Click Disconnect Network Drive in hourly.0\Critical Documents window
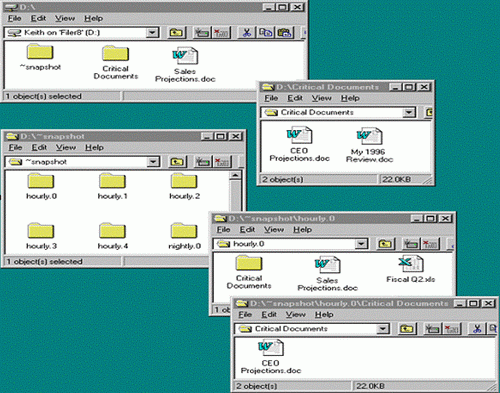Image resolution: width=500 pixels, height=393 pixels. click(x=452, y=329)
